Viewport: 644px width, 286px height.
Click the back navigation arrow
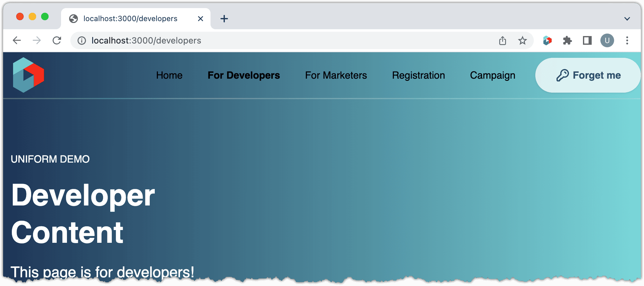click(17, 40)
